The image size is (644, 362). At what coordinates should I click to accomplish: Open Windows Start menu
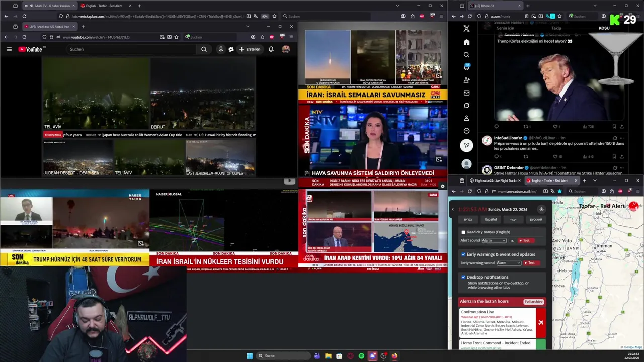point(250,356)
